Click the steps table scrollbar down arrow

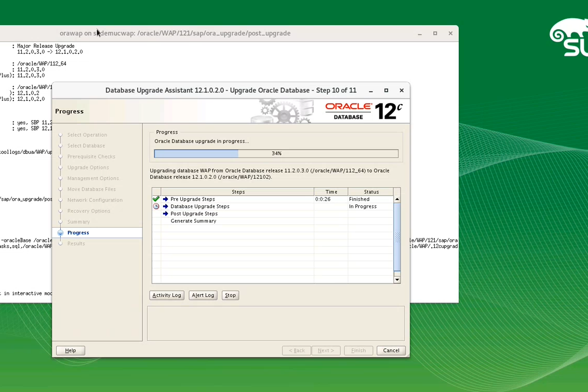pyautogui.click(x=397, y=280)
